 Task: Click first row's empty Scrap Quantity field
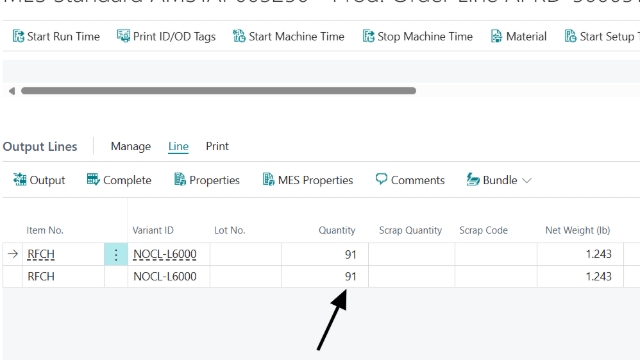pyautogui.click(x=412, y=254)
